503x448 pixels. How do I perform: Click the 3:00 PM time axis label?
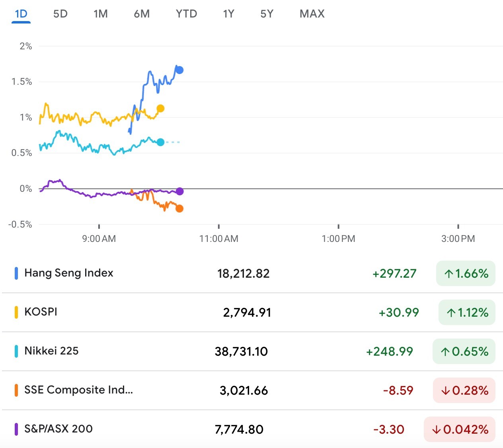458,239
